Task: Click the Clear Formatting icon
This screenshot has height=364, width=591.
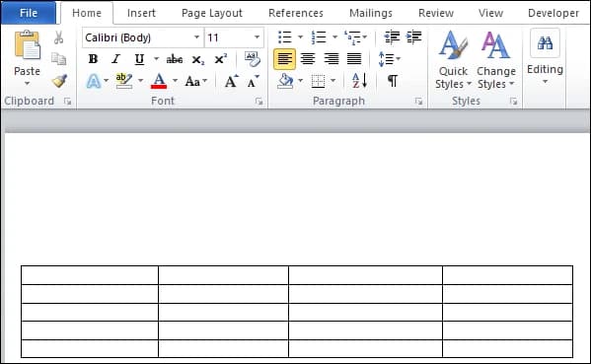Action: (253, 59)
